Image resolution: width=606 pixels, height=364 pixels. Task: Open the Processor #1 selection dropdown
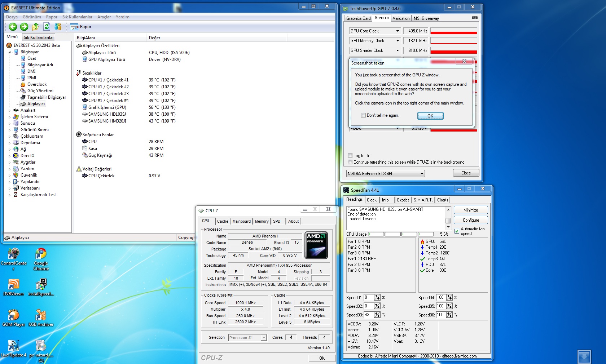click(x=247, y=338)
